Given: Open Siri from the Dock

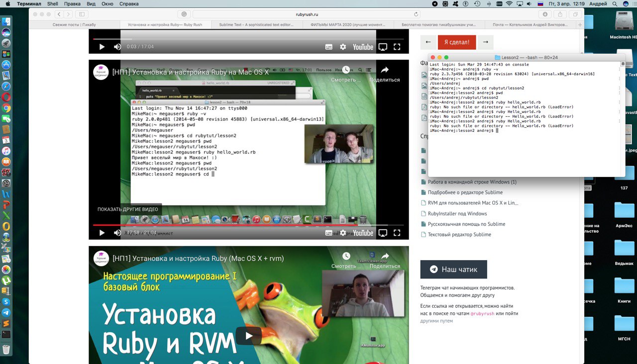Looking at the screenshot, I should (6, 32).
